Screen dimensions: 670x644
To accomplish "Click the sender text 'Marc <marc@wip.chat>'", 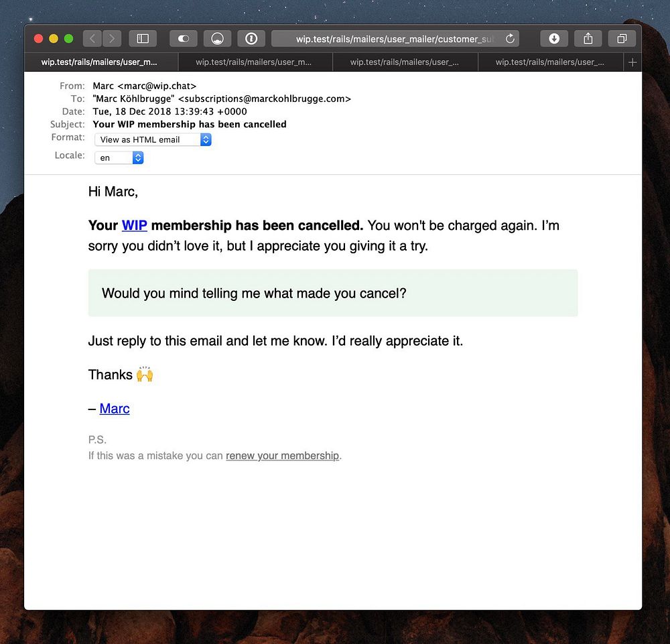I will 145,86.
